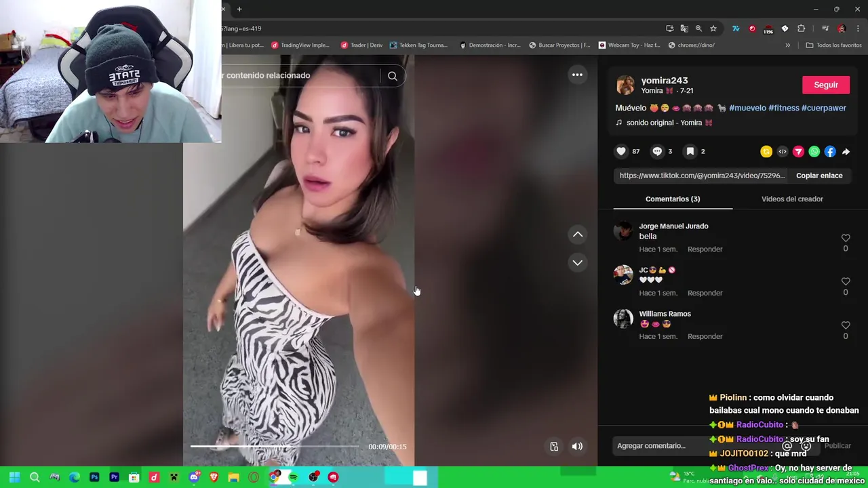This screenshot has width=868, height=488.
Task: Click the related content search field
Action: [x=300, y=75]
